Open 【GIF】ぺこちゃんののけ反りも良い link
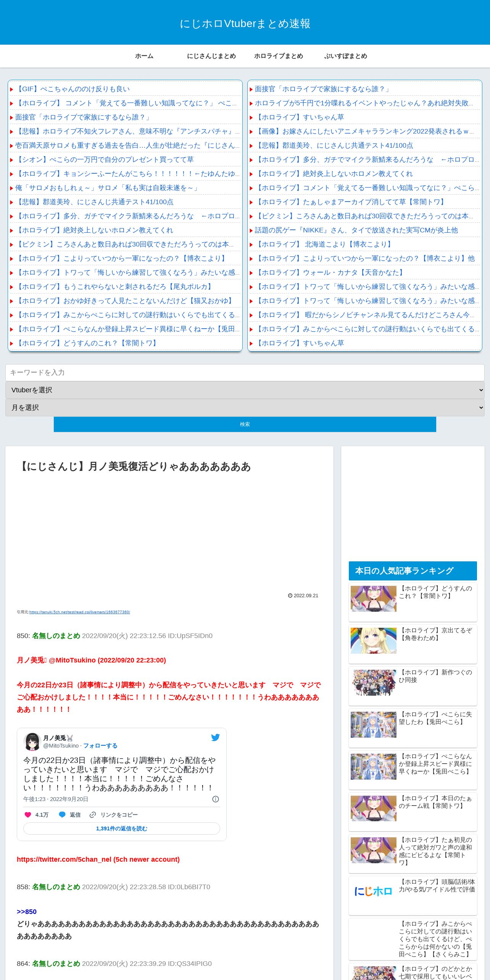The width and height of the screenshot is (490, 980). [x=73, y=89]
